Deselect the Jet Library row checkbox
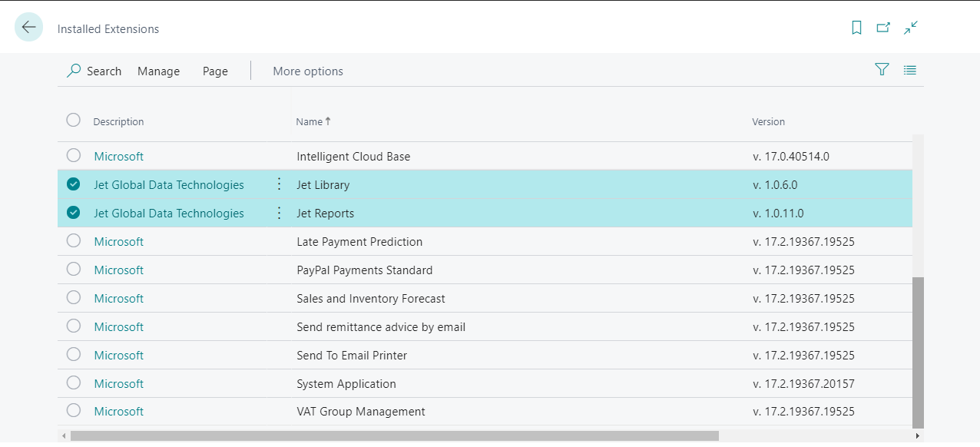 [73, 184]
